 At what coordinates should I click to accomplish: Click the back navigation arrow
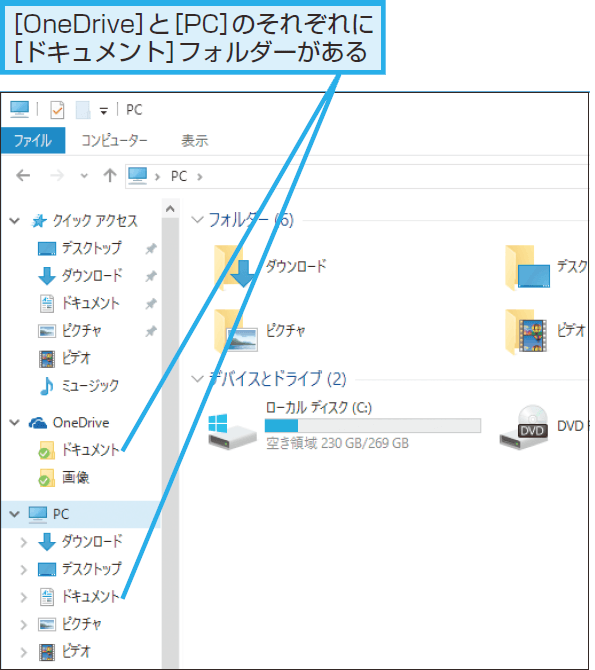tap(23, 176)
